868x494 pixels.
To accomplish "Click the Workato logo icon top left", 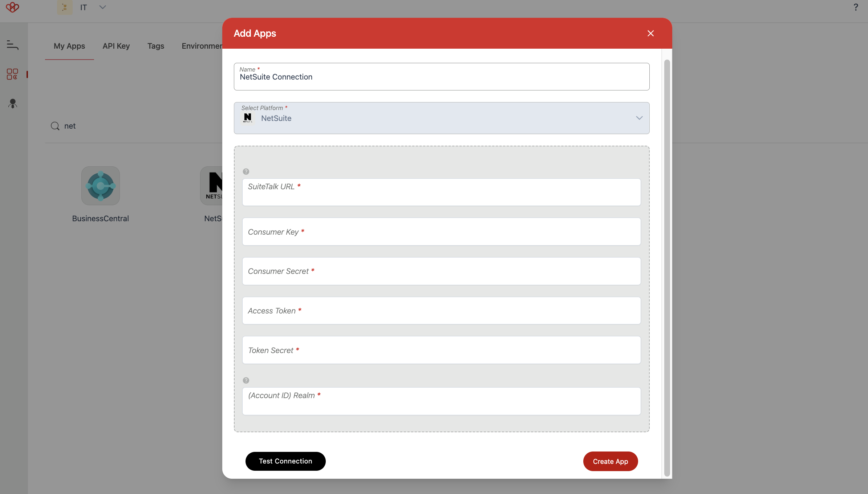I will [x=12, y=7].
